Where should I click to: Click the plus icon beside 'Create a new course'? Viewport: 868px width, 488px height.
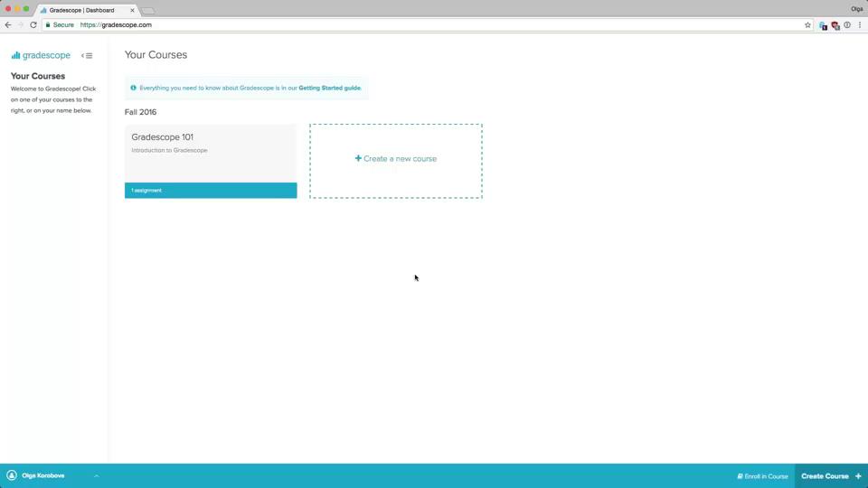pos(358,158)
